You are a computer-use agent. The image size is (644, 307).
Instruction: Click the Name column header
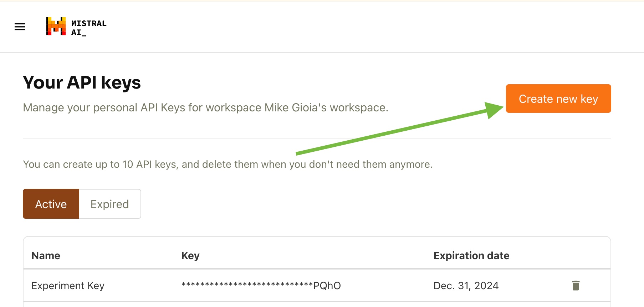(x=46, y=256)
